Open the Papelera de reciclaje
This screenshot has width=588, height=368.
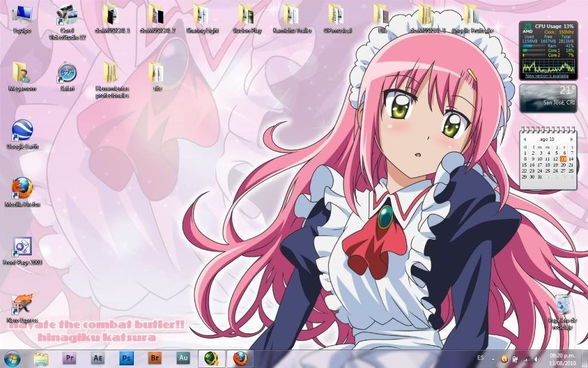point(562,312)
